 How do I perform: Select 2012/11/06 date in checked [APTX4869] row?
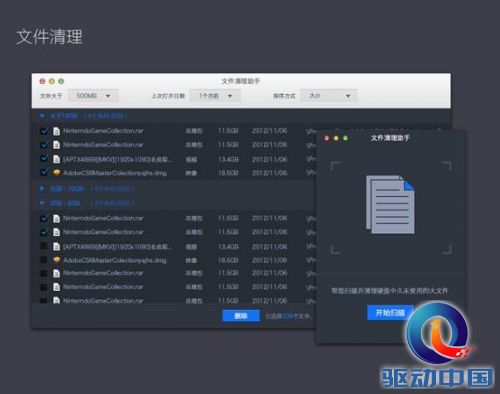270,159
